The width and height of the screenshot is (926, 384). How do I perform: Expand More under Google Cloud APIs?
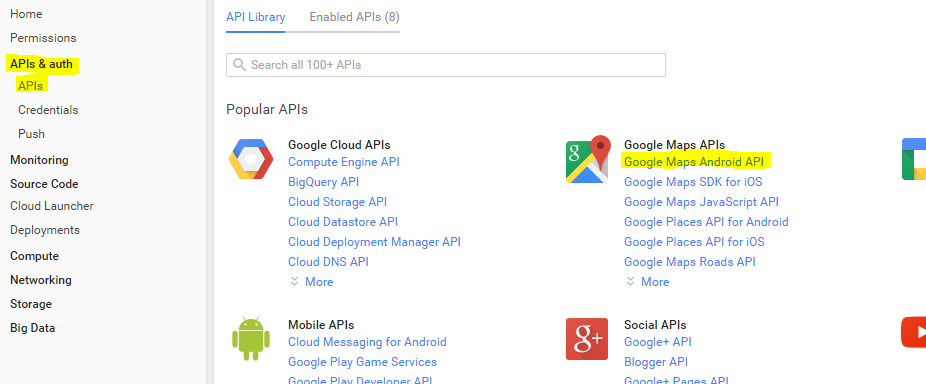311,282
